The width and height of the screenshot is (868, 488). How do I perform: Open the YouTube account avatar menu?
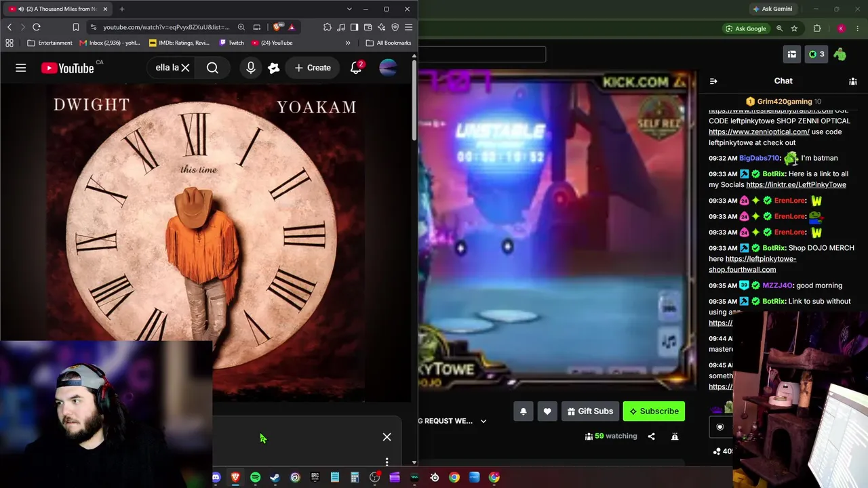(388, 68)
